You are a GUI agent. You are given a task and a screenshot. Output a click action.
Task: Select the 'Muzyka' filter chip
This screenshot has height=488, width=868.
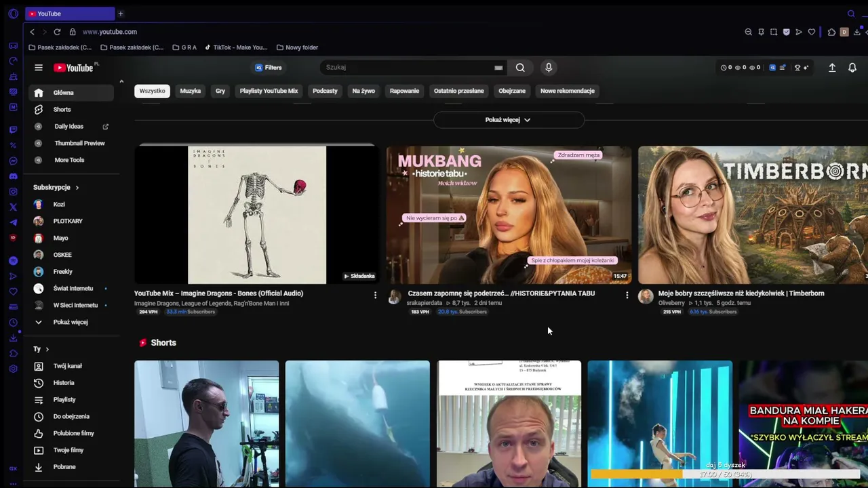[190, 91]
